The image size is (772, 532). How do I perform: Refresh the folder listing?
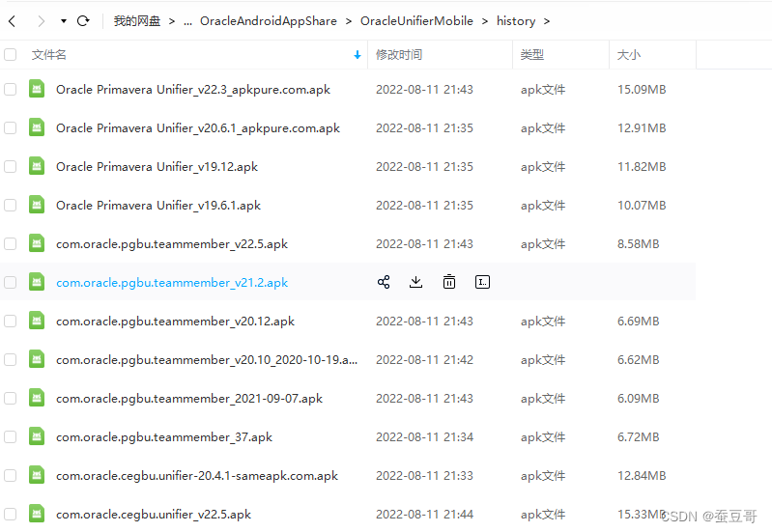click(x=83, y=20)
